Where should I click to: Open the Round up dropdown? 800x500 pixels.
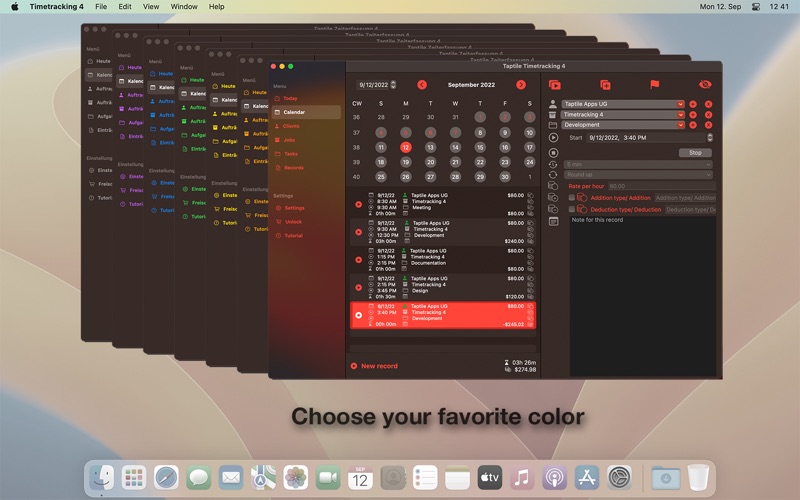638,174
